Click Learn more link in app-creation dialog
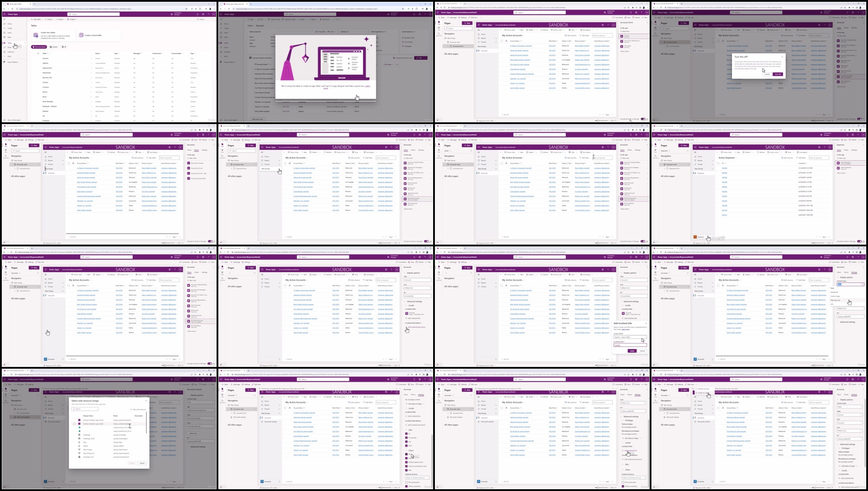The image size is (868, 491). tap(368, 86)
